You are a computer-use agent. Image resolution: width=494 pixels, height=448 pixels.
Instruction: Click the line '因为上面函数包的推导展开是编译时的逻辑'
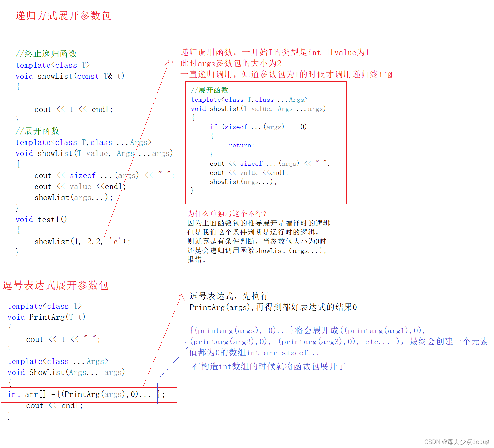[258, 223]
